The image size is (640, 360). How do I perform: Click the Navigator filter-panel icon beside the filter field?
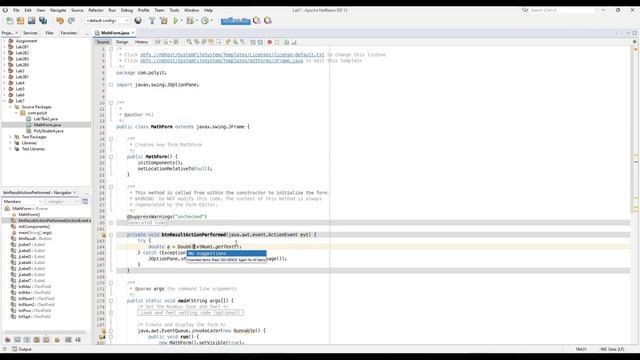(85, 201)
